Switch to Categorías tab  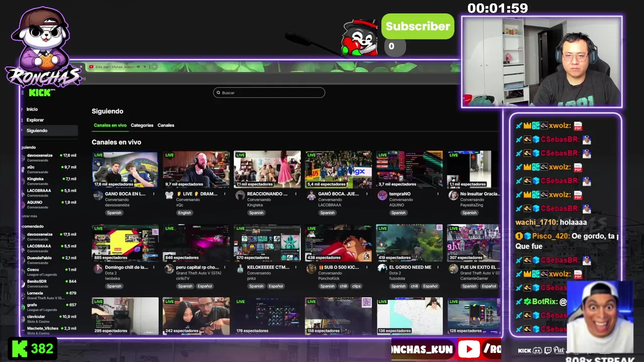[142, 125]
